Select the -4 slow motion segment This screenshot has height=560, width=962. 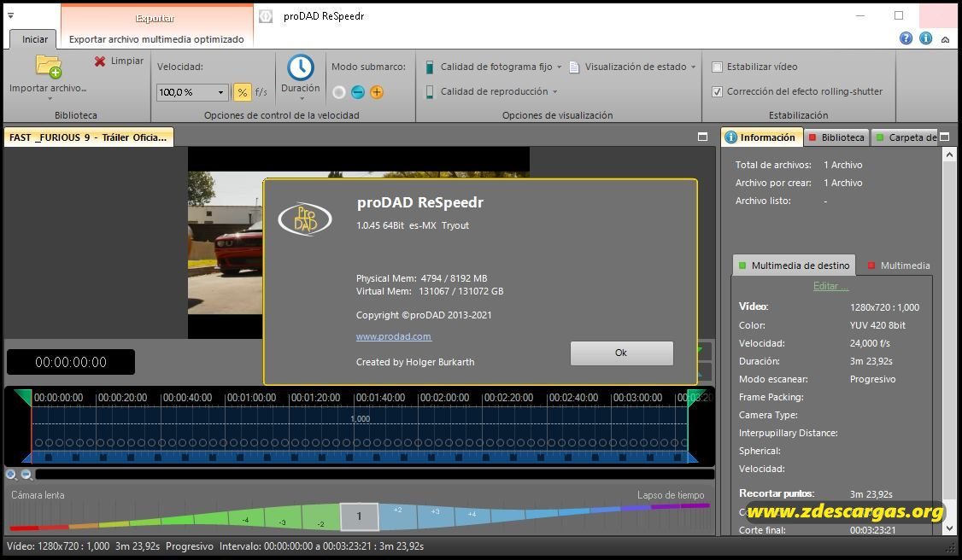click(245, 518)
